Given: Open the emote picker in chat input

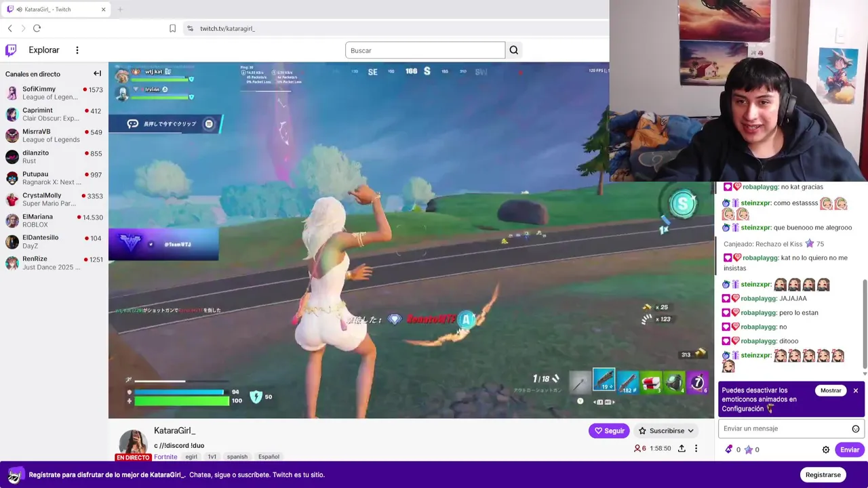Looking at the screenshot, I should [x=856, y=428].
